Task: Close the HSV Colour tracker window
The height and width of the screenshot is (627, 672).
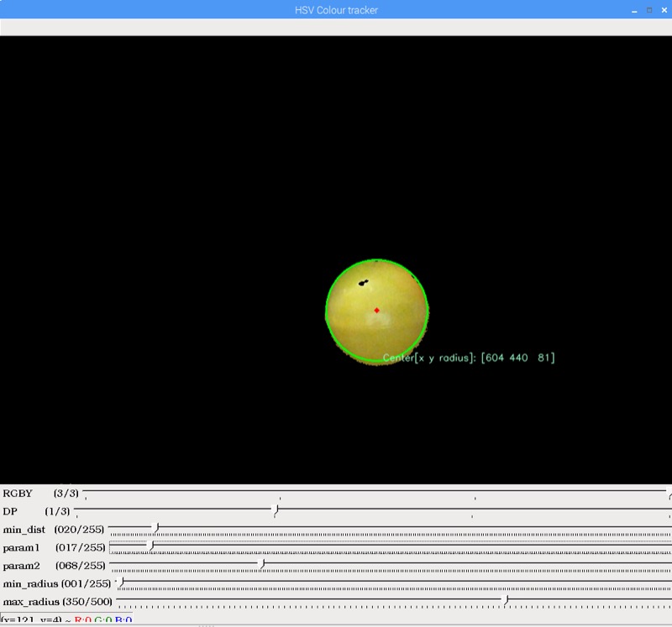Action: coord(664,10)
